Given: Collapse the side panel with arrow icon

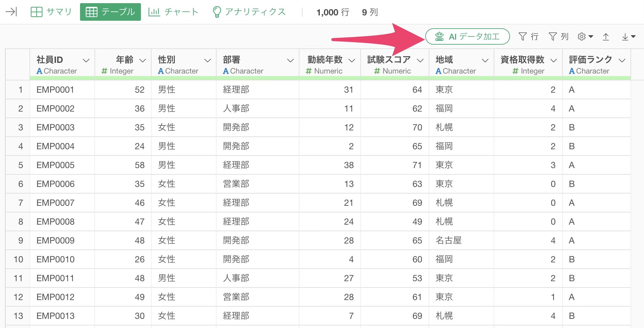Looking at the screenshot, I should click(11, 12).
